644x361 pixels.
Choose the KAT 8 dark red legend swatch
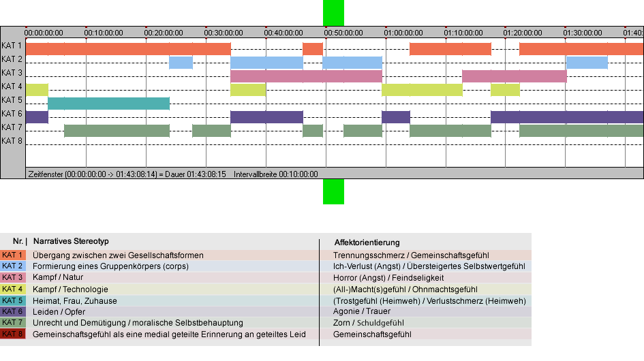coord(13,334)
